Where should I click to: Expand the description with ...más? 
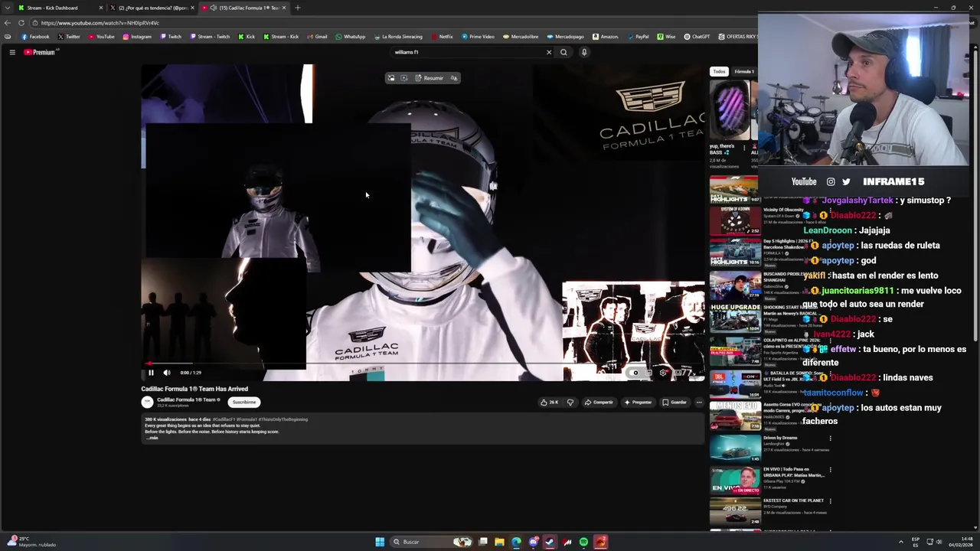click(x=152, y=438)
